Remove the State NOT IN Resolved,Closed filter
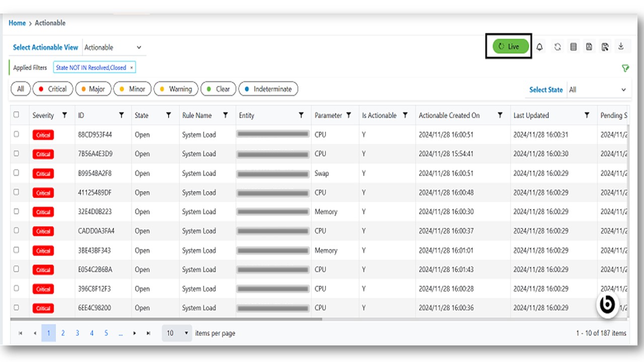The width and height of the screenshot is (644, 362). 132,67
